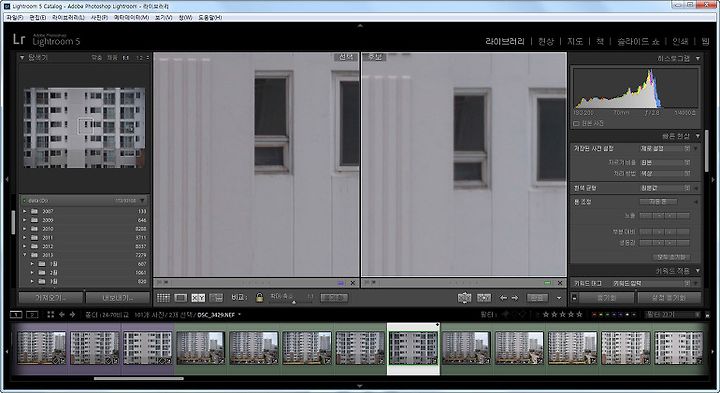Viewport: 720px width, 393px height.
Task: Collapse the Navigator panel triangle
Action: (x=22, y=57)
